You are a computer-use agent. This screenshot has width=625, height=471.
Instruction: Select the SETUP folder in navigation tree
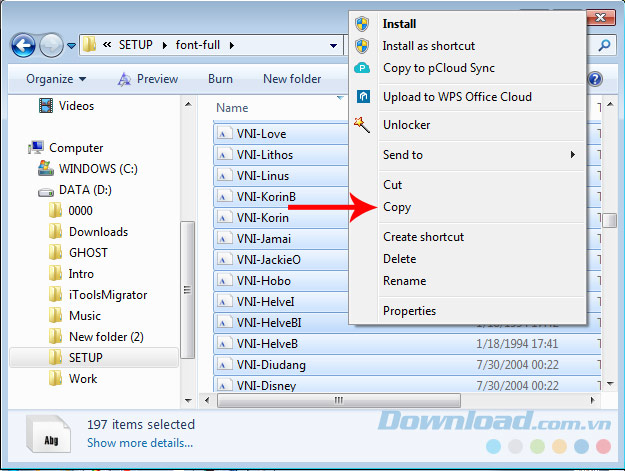[x=85, y=357]
